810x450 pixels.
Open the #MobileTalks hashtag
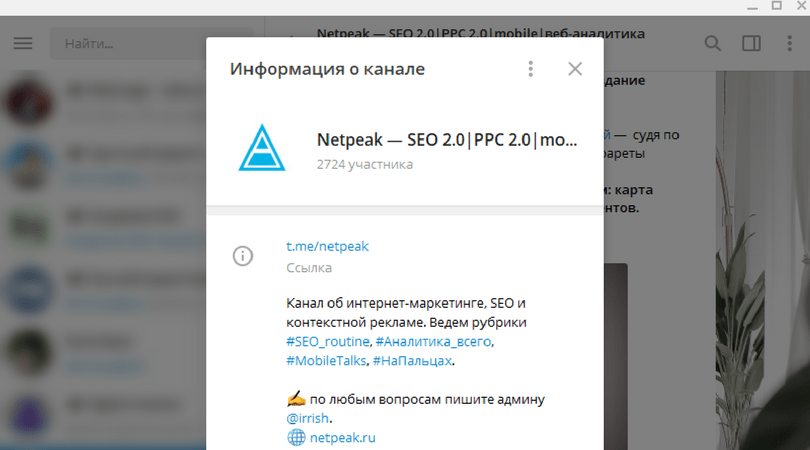[326, 361]
